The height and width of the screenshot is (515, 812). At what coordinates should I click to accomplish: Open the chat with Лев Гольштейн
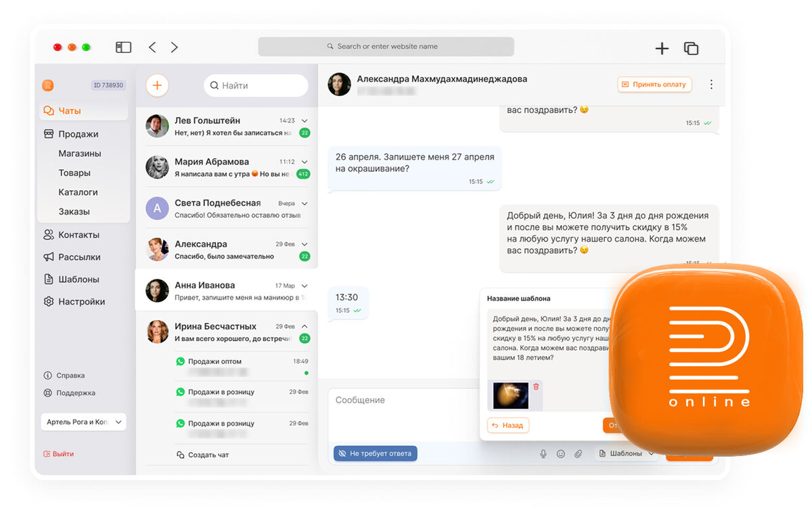(227, 126)
